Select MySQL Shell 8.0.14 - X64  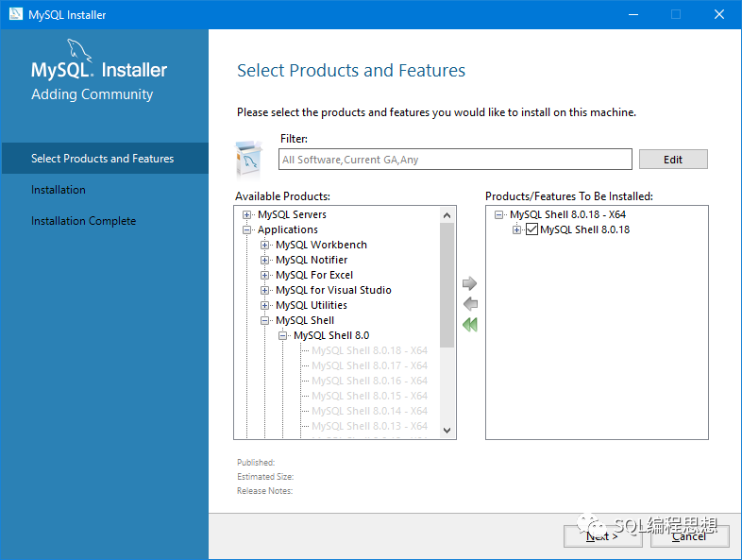[x=369, y=412]
